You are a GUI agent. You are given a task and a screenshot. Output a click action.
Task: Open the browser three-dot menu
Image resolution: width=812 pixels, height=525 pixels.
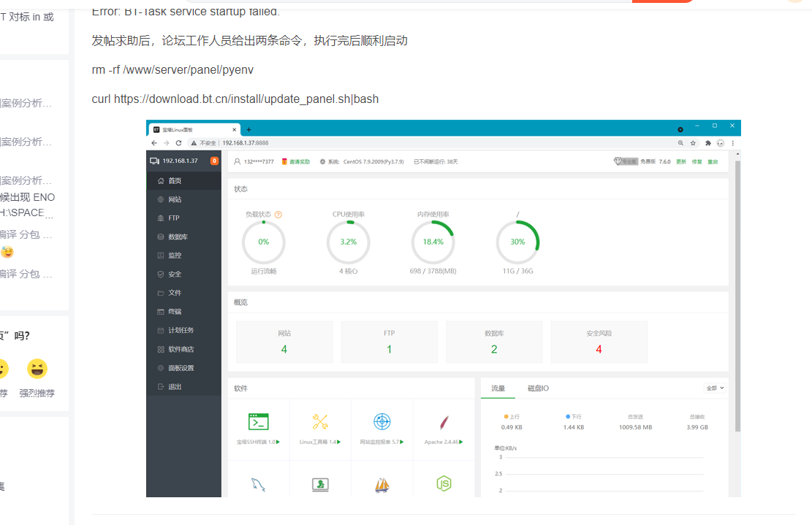tap(733, 143)
